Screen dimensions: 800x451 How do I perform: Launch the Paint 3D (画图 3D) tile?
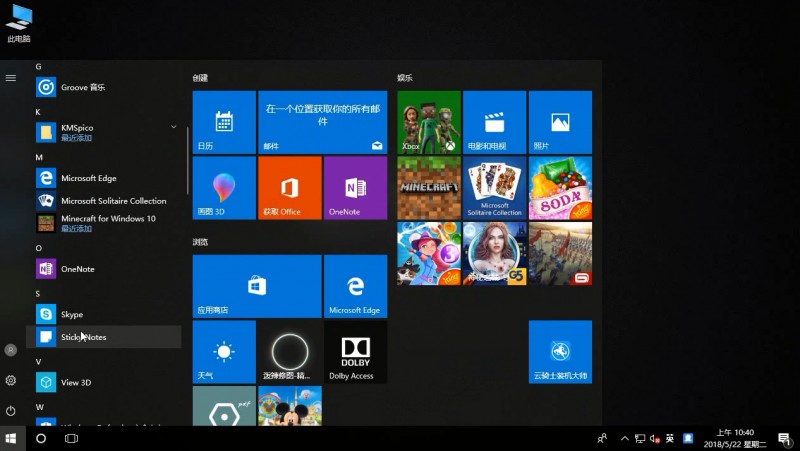[x=224, y=188]
